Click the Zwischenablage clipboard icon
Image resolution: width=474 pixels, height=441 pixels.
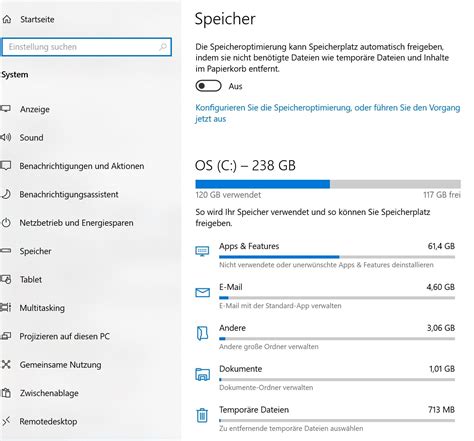pos(6,393)
